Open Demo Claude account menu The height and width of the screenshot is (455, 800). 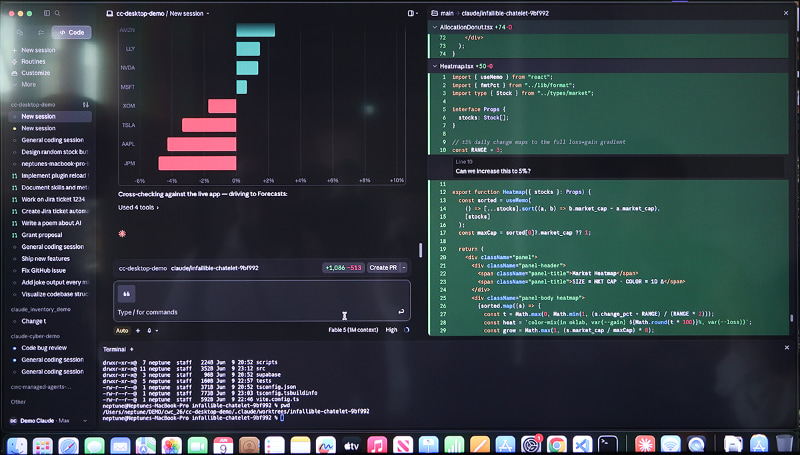pyautogui.click(x=48, y=421)
